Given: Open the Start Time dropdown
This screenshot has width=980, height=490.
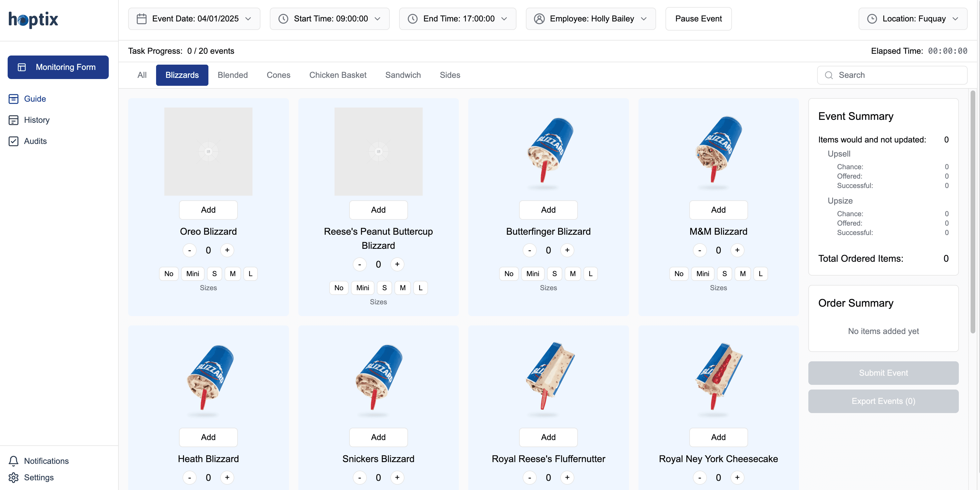Looking at the screenshot, I should pos(330,19).
